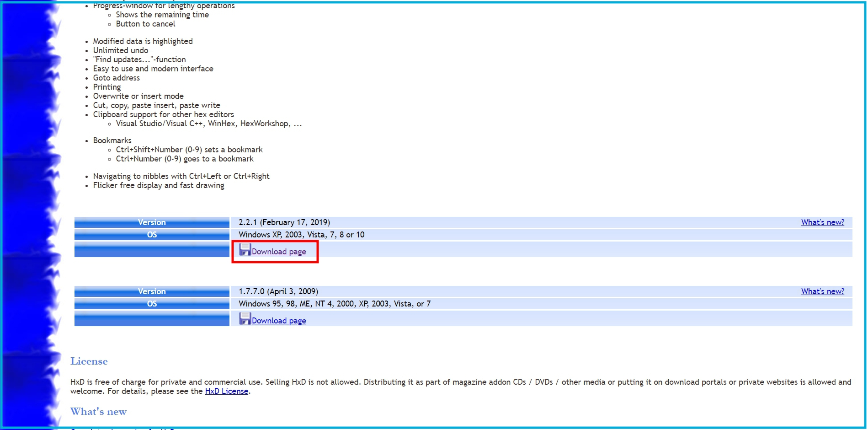Click "Flicker free display and fast drawing"

pyautogui.click(x=159, y=185)
